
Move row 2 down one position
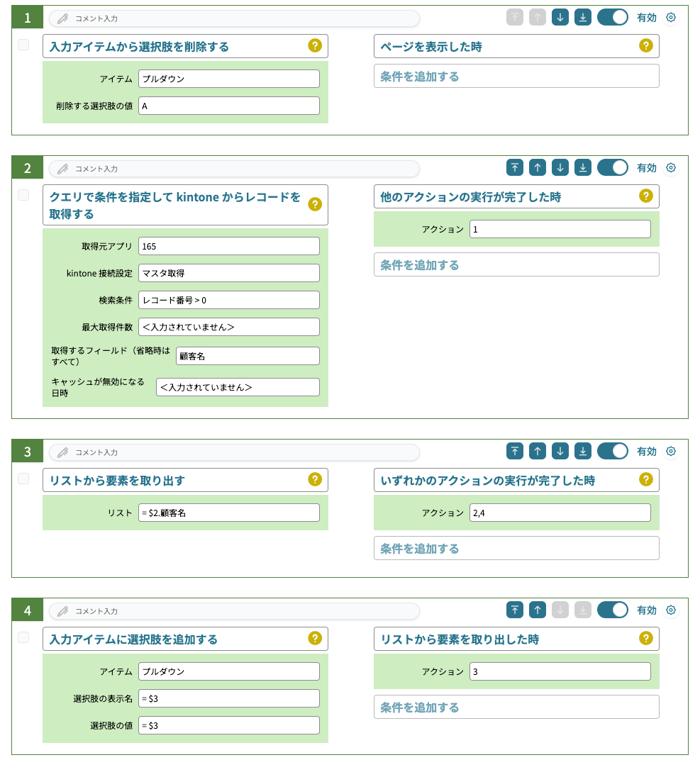[x=560, y=168]
